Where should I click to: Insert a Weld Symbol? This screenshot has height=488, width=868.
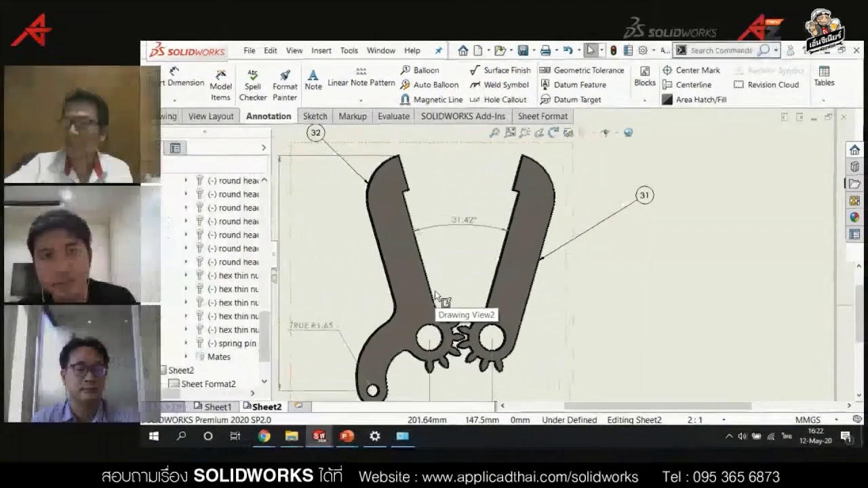point(499,85)
